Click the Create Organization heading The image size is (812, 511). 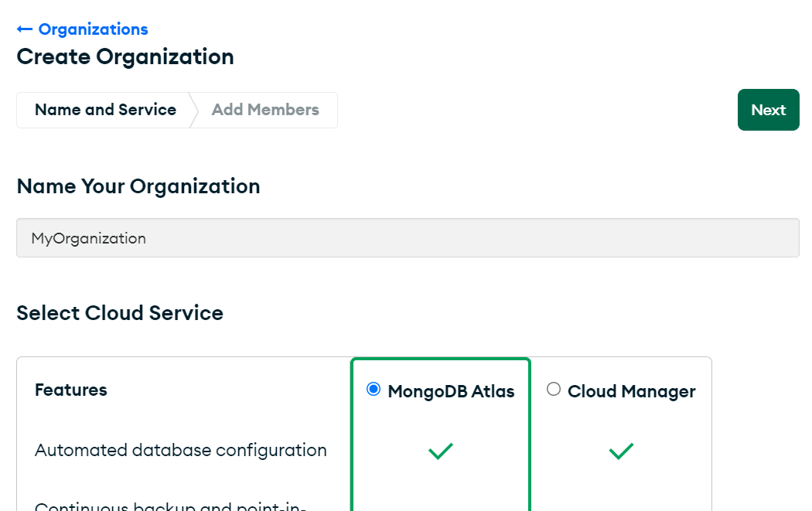tap(125, 57)
